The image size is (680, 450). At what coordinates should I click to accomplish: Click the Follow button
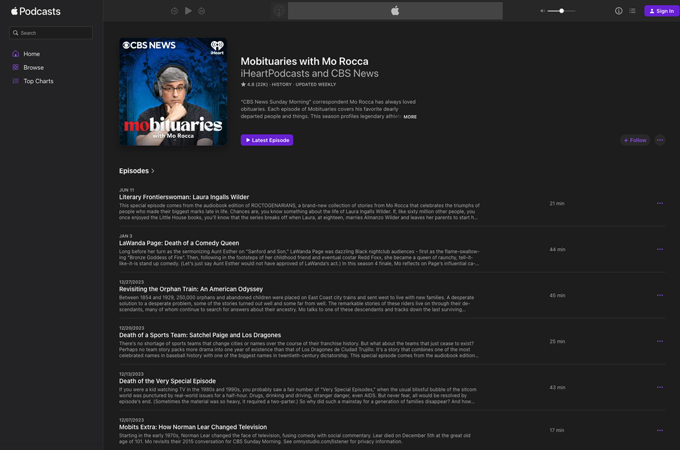click(635, 140)
